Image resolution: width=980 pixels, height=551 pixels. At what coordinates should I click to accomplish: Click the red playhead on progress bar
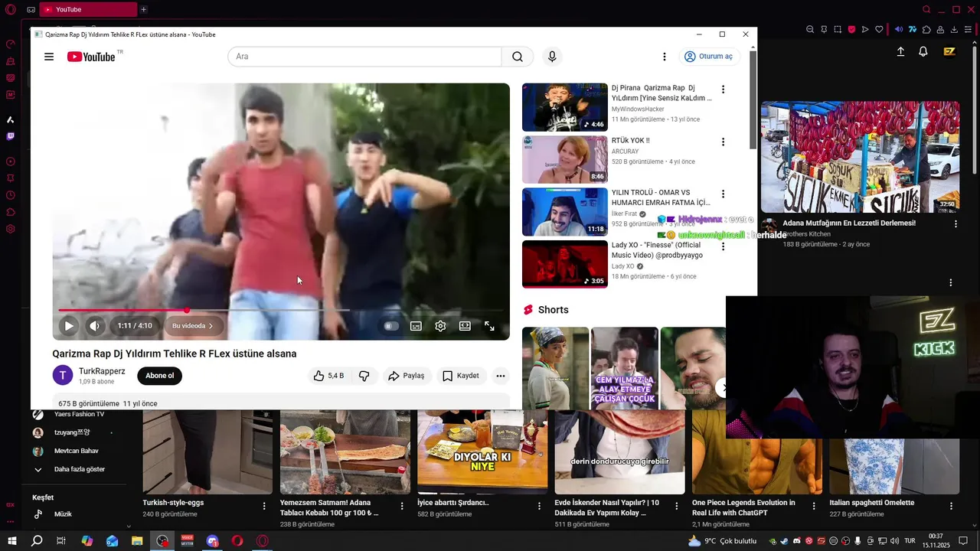(187, 310)
